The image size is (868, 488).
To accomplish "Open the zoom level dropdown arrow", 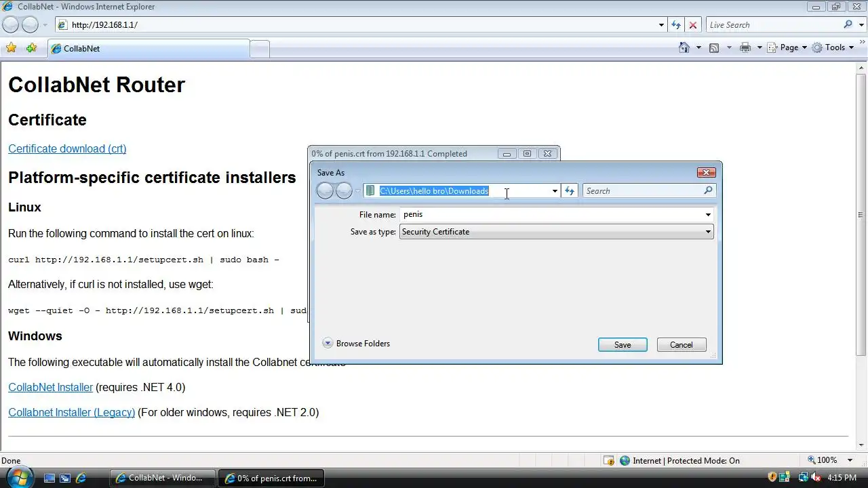I will pos(850,460).
